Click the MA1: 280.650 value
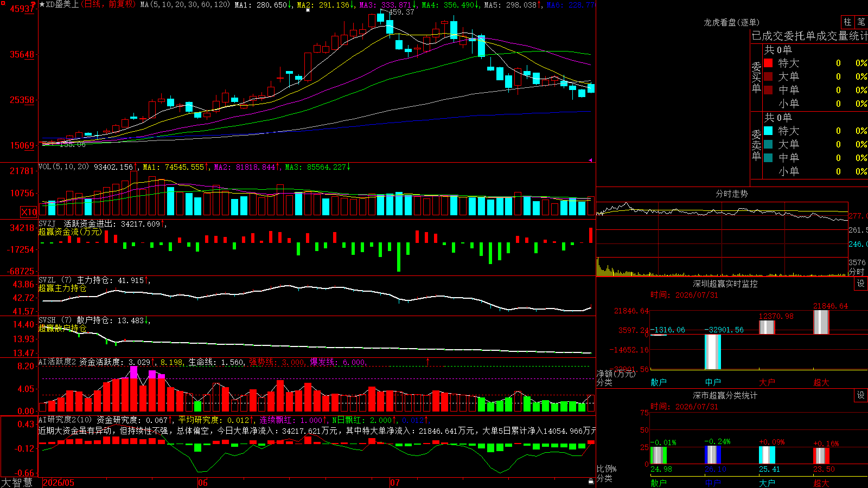 [x=264, y=4]
